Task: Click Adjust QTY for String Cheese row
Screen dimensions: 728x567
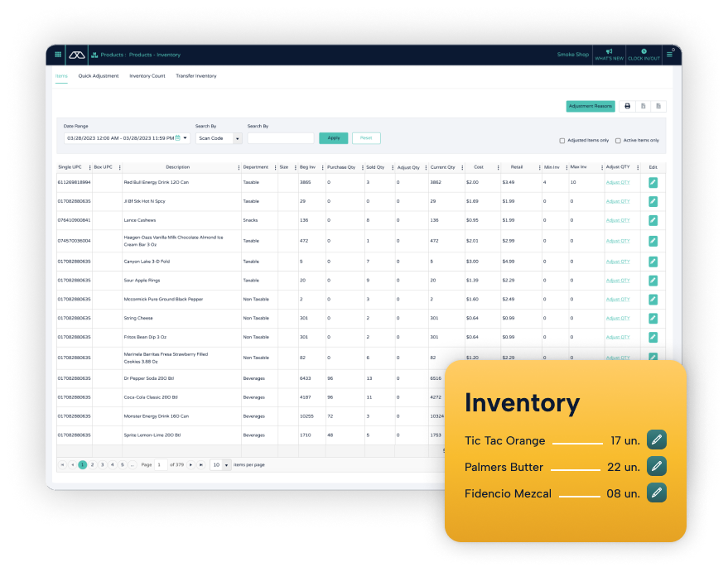Action: [x=618, y=319]
